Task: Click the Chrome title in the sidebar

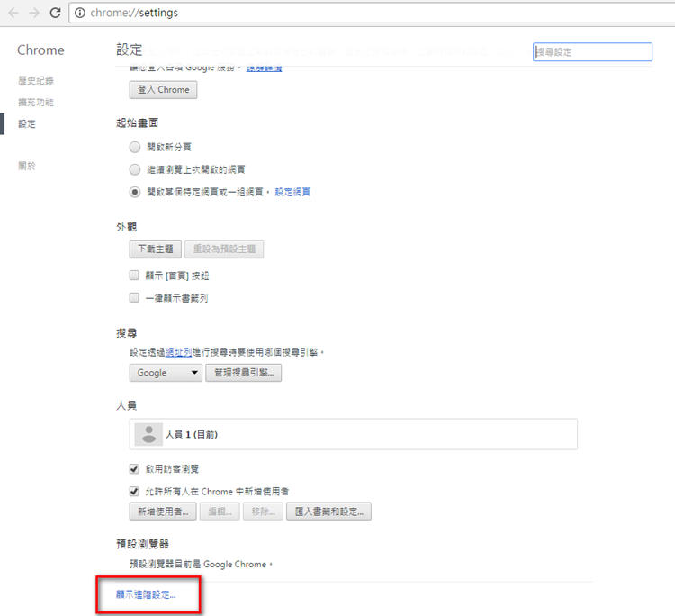Action: pos(40,50)
